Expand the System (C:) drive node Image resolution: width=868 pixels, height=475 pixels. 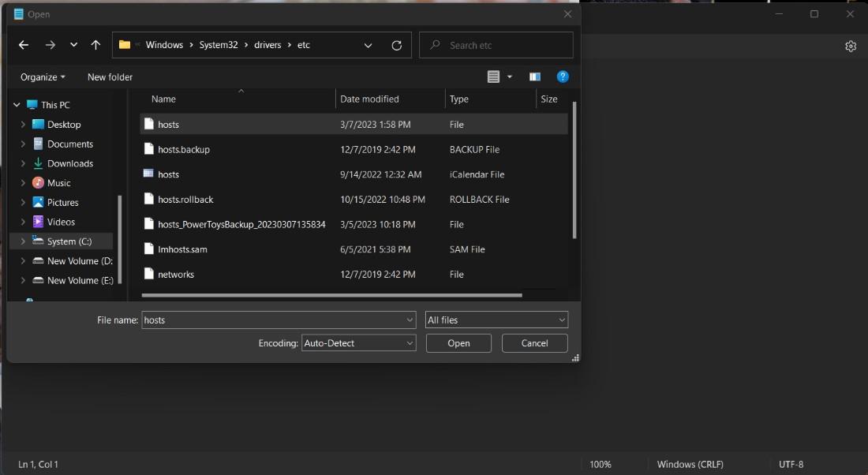coord(23,241)
